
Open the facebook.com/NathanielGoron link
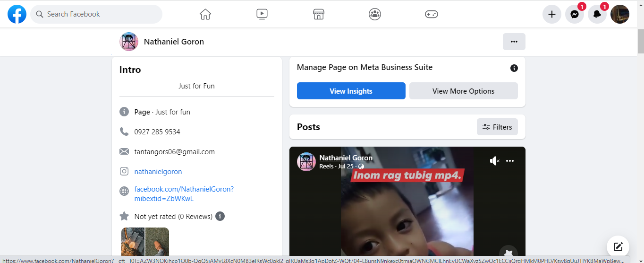184,194
